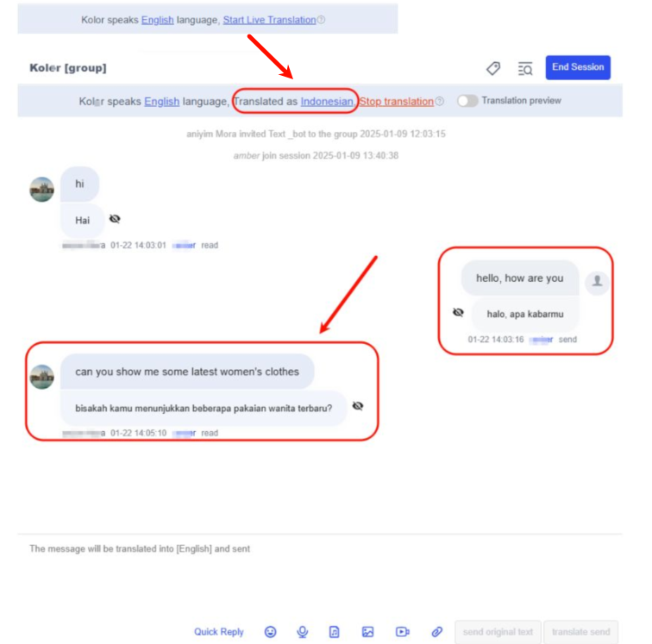The width and height of the screenshot is (652, 644).
Task: Open the emoji picker icon
Action: 270,632
